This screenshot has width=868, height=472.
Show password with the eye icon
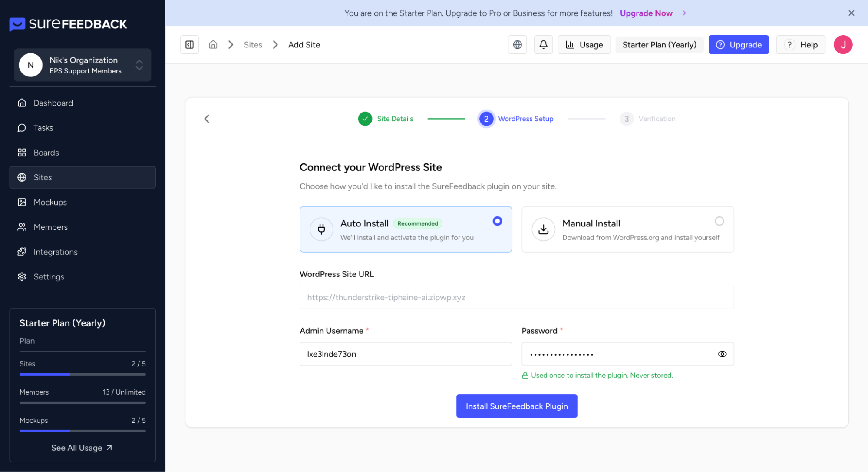(722, 354)
